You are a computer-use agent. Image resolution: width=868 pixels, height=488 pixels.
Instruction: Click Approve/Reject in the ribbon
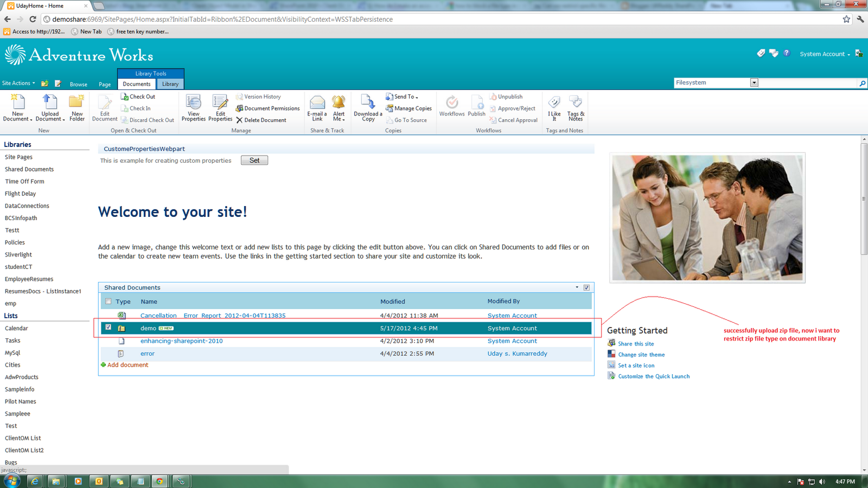(512, 108)
